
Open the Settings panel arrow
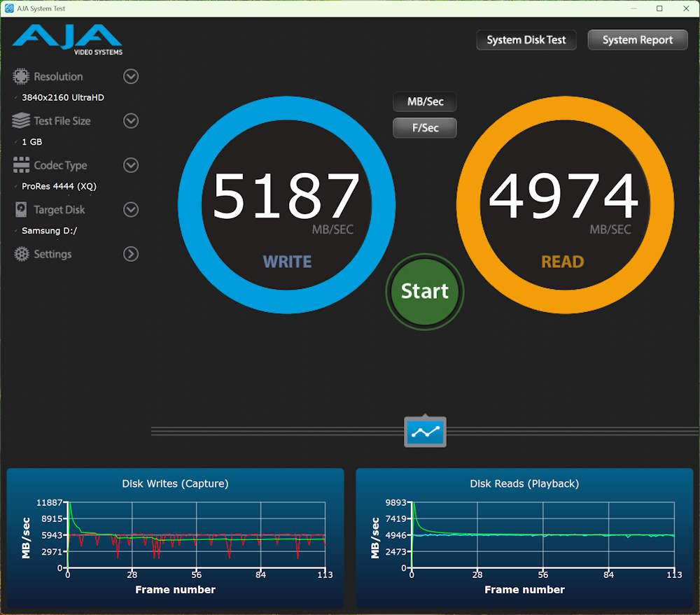(x=130, y=254)
